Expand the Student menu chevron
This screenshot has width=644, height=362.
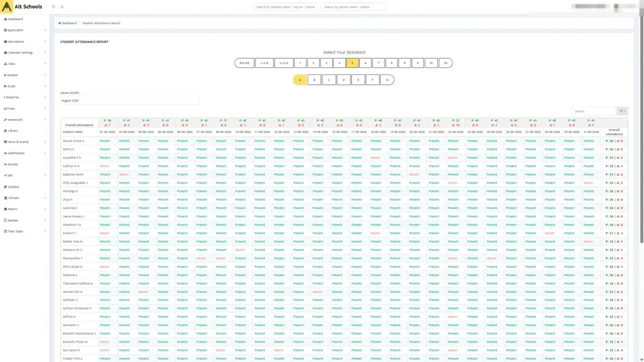click(x=45, y=75)
